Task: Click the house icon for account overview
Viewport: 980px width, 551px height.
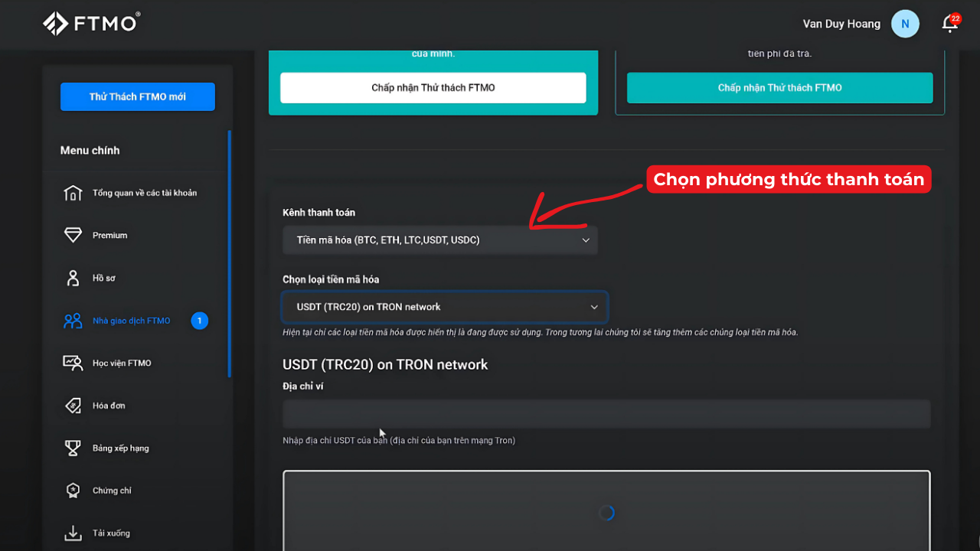Action: click(73, 193)
